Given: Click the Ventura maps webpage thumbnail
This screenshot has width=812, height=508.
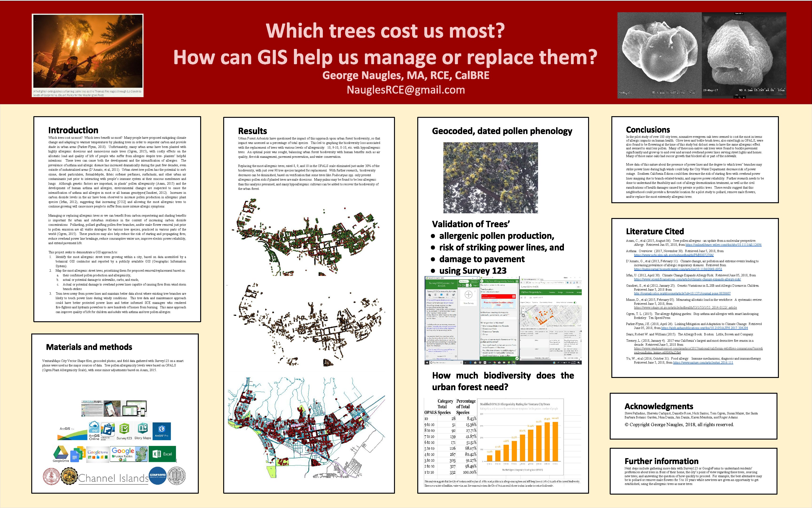Looking at the screenshot, I should [92, 408].
